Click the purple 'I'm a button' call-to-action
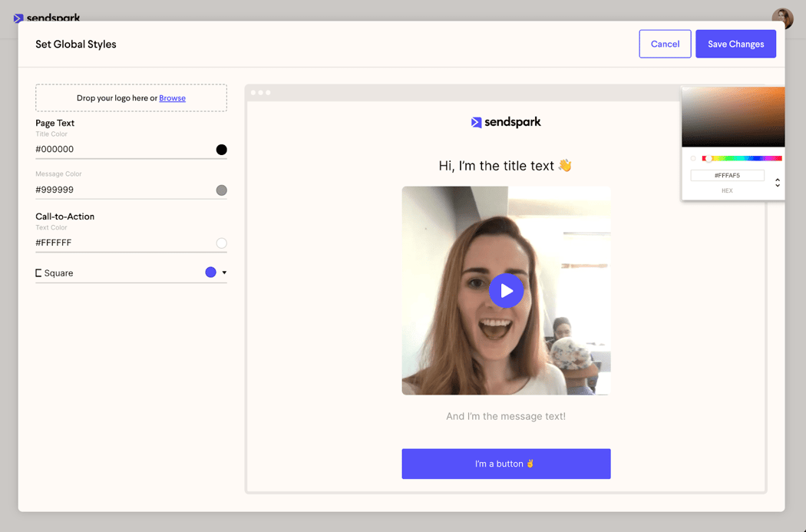The width and height of the screenshot is (806, 532). (506, 464)
